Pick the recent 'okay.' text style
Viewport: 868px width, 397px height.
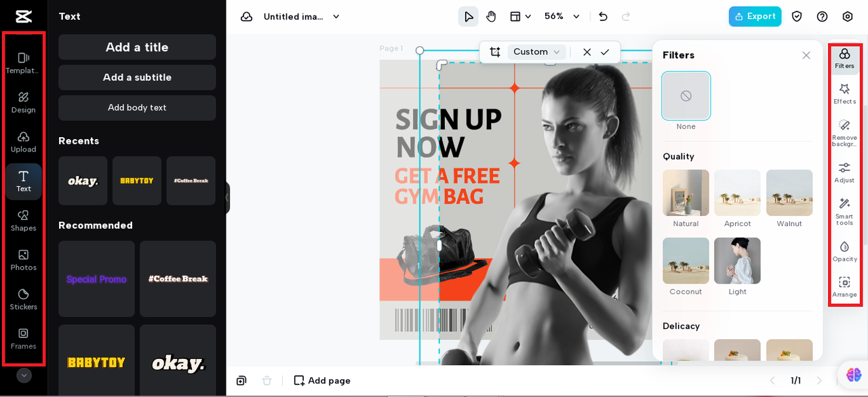click(x=83, y=181)
